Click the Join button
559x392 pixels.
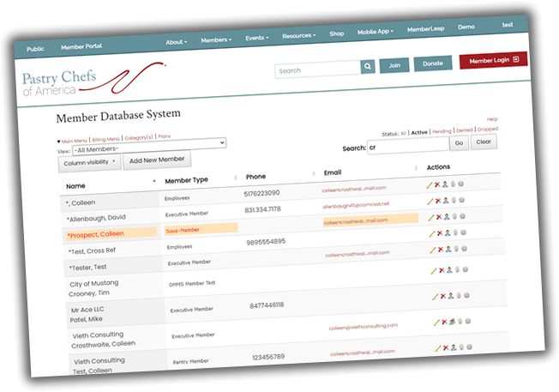pos(394,65)
